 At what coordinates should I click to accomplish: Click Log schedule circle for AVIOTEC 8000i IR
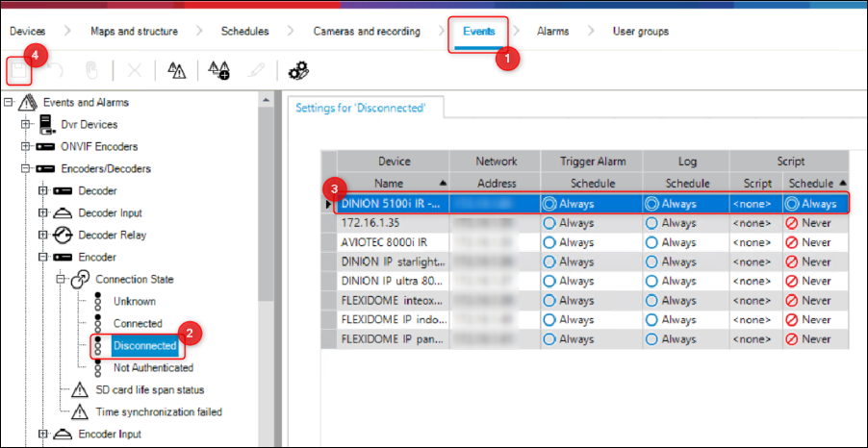[652, 242]
